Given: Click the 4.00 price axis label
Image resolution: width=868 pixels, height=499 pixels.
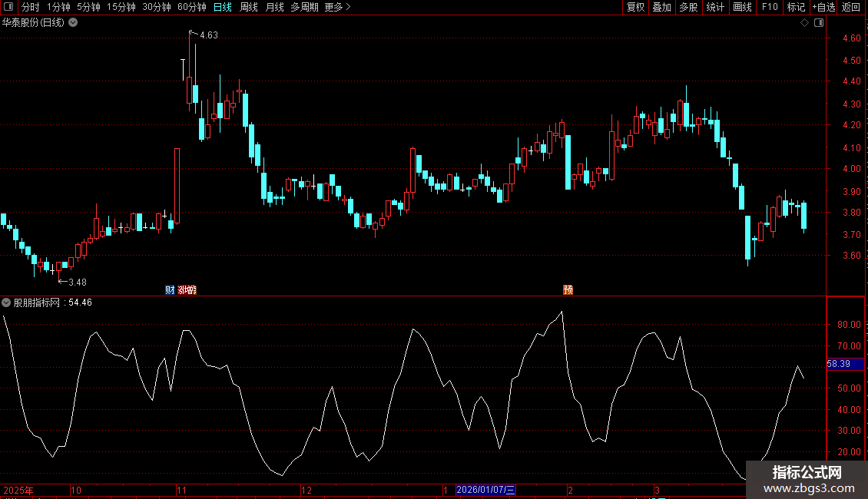Looking at the screenshot, I should [851, 169].
